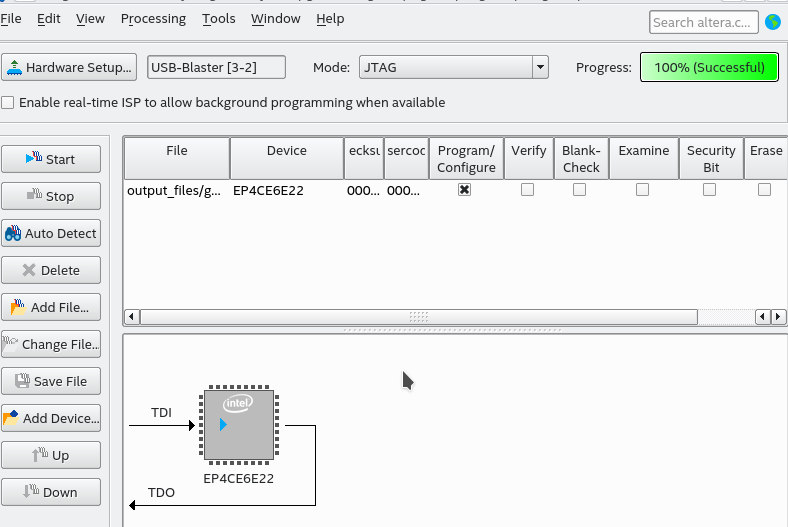Click the Blank-Check column header
Image resolution: width=788 pixels, height=527 pixels.
[x=581, y=158]
